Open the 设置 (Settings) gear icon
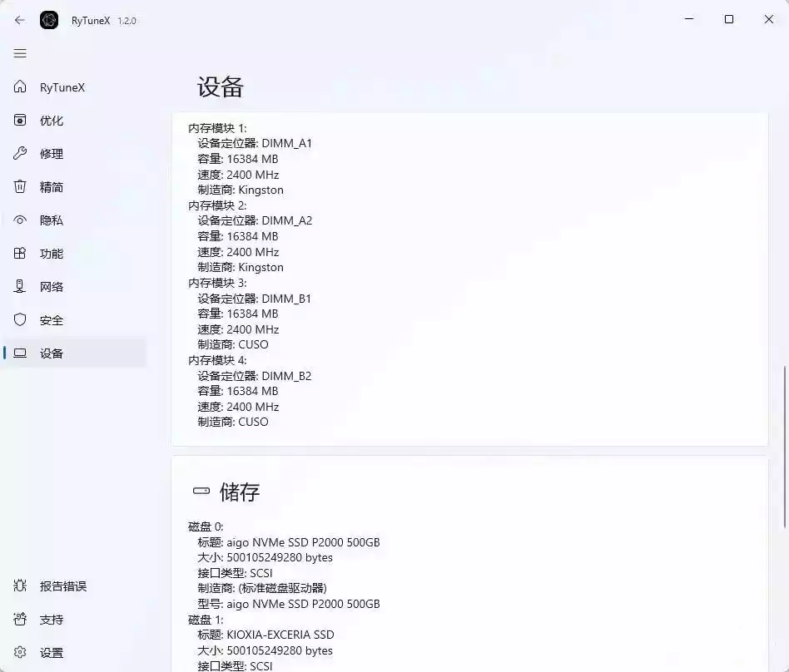The width and height of the screenshot is (789, 672). [x=20, y=653]
